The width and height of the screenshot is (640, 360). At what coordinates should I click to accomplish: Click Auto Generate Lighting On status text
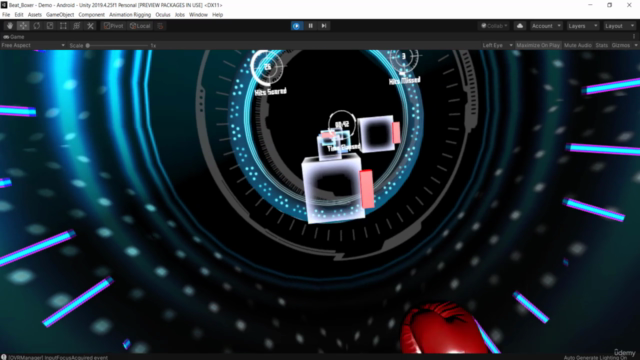tap(595, 358)
